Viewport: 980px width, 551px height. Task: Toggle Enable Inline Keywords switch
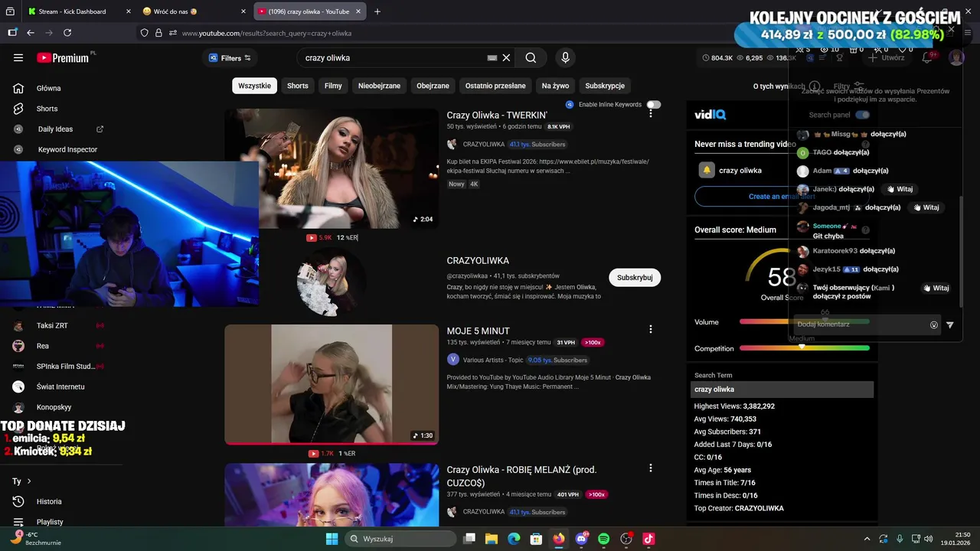click(x=653, y=104)
